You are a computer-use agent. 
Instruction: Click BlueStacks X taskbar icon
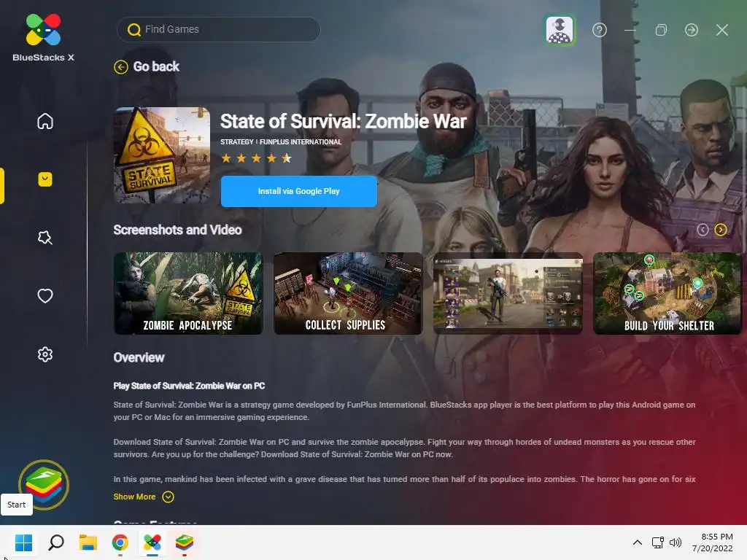click(152, 542)
